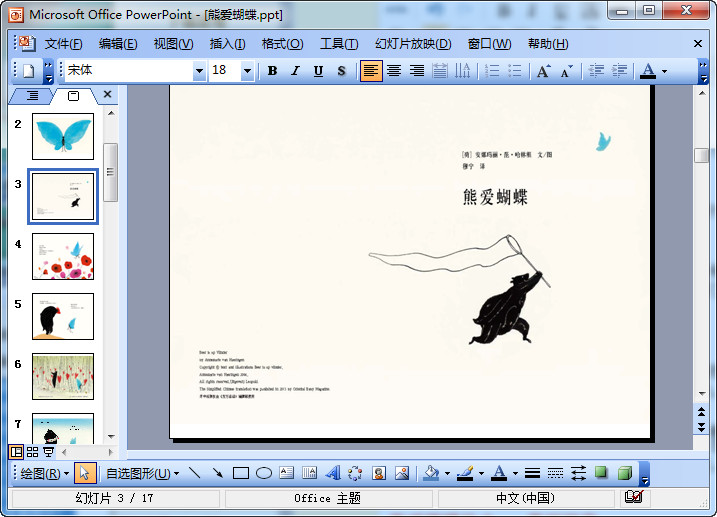Screen dimensions: 717x517
Task: Click the Decrease Indent icon
Action: click(596, 71)
